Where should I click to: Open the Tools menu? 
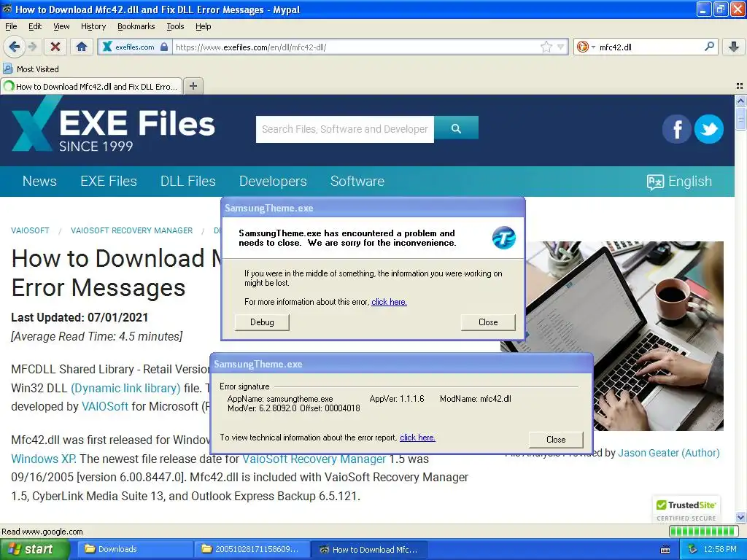pyautogui.click(x=175, y=26)
